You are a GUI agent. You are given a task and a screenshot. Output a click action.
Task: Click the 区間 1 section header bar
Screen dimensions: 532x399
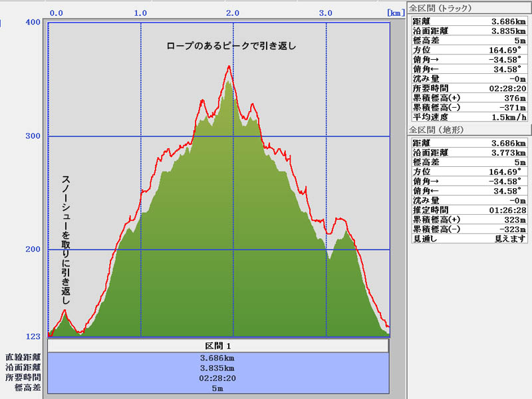[x=218, y=346]
